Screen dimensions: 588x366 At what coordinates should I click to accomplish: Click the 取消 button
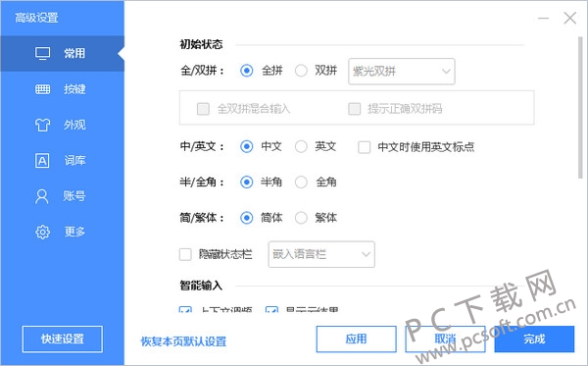[x=445, y=340]
